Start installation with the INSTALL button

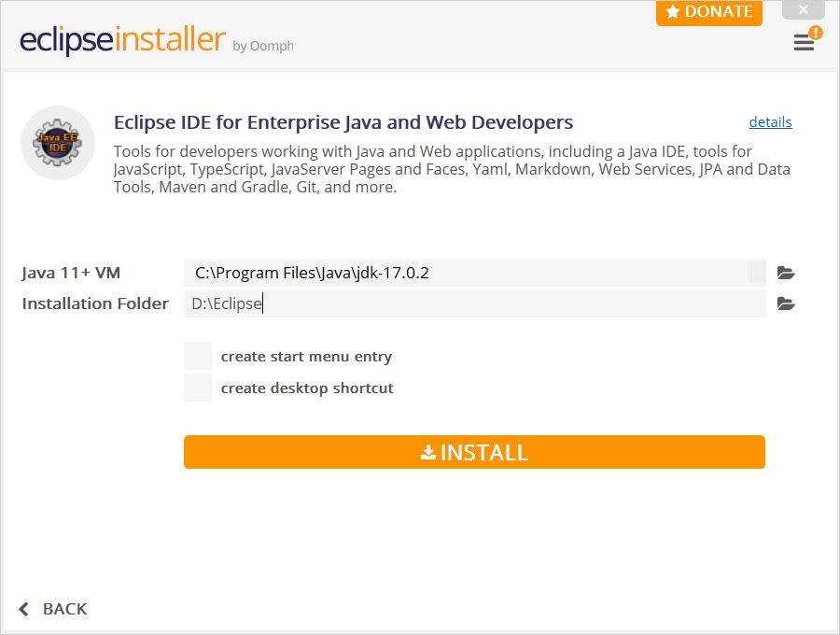[474, 452]
